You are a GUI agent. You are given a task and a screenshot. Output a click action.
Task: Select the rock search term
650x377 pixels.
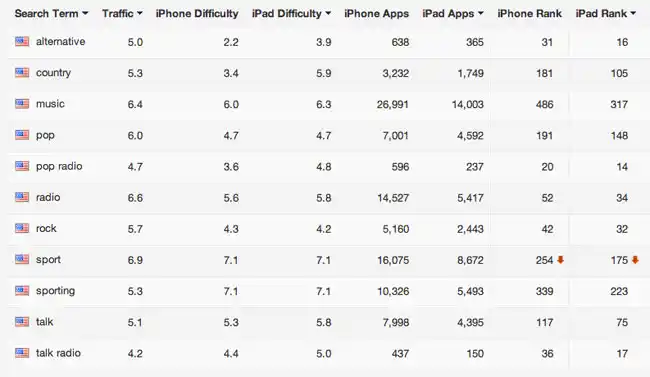46,229
